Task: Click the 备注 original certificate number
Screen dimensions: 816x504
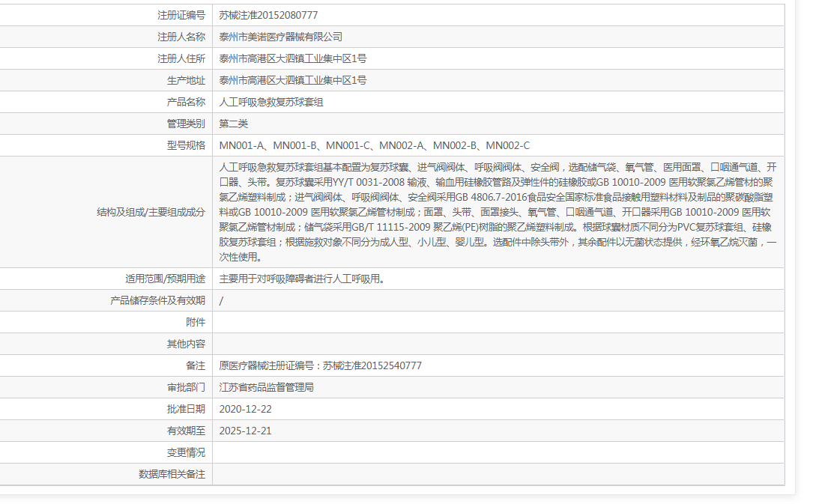Action: pos(313,365)
